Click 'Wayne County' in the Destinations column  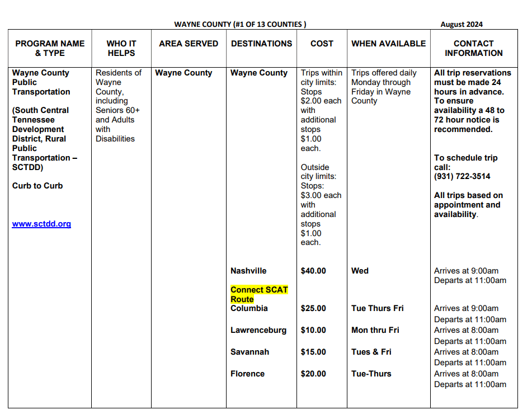tap(259, 73)
